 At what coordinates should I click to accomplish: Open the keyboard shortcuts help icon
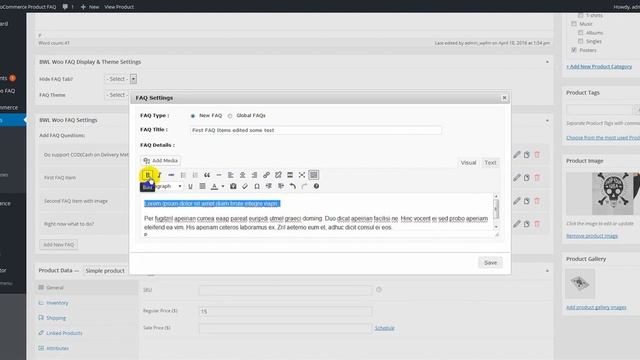point(316,186)
